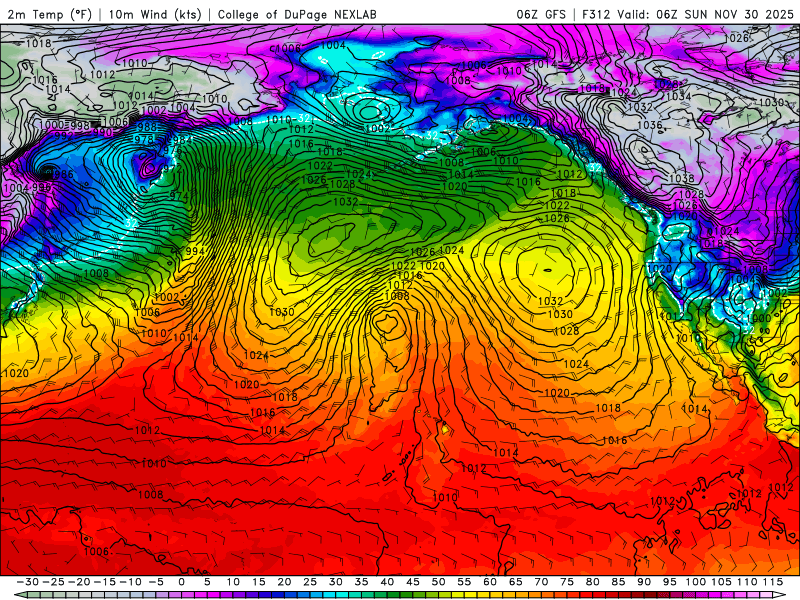
Task: Click the 55 temperature scale label
Action: pos(464,582)
